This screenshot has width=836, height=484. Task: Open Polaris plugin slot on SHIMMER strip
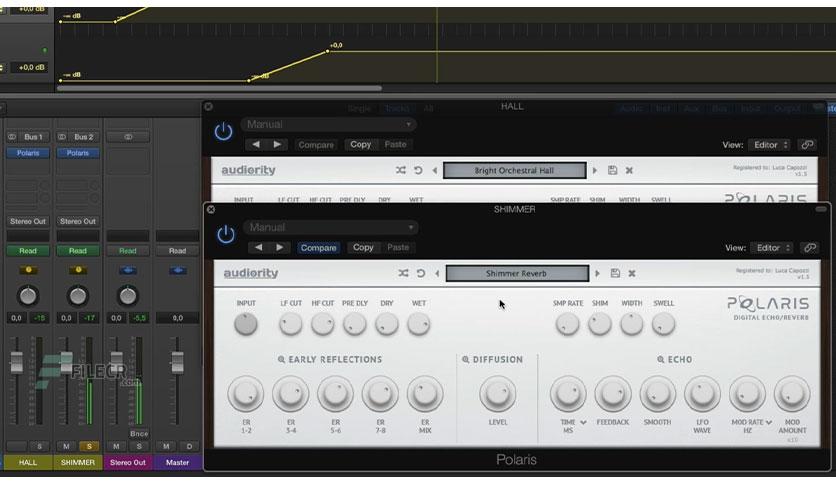click(x=78, y=153)
